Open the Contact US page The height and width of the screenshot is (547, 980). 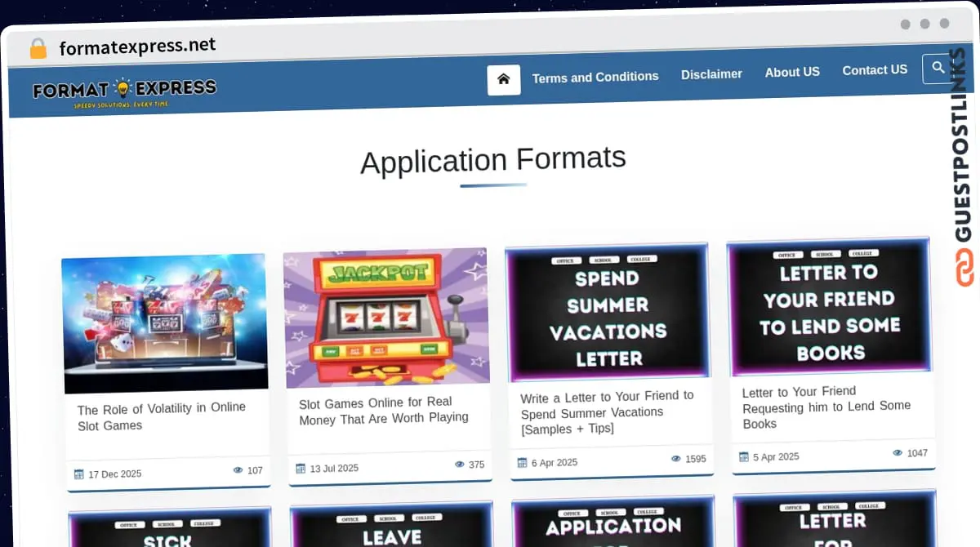click(x=875, y=69)
